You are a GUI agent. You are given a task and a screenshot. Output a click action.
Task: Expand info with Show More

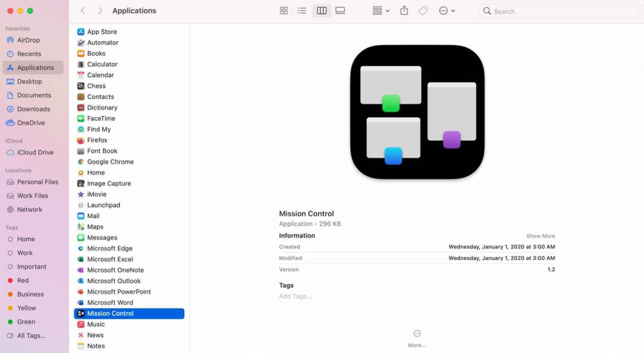pyautogui.click(x=540, y=236)
